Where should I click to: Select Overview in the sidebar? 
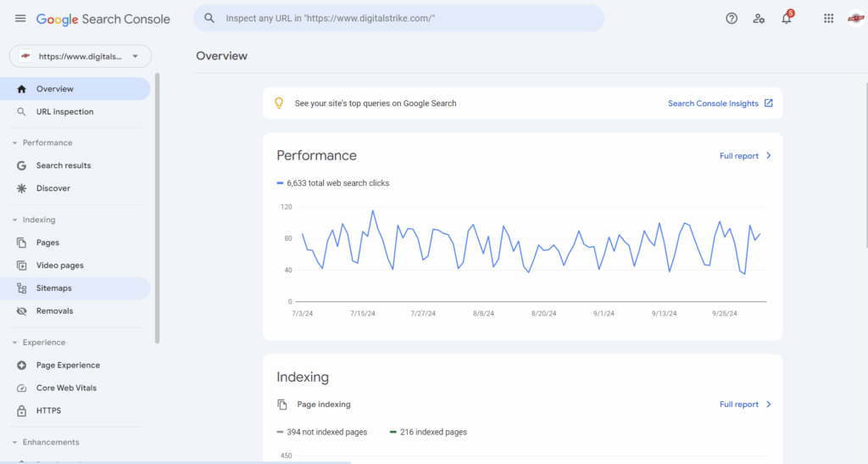point(75,88)
